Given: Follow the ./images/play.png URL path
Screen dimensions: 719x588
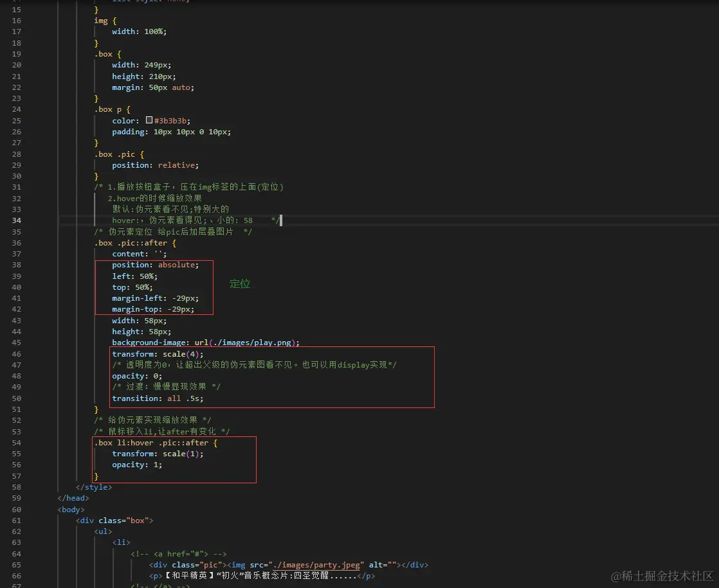Looking at the screenshot, I should (x=251, y=343).
